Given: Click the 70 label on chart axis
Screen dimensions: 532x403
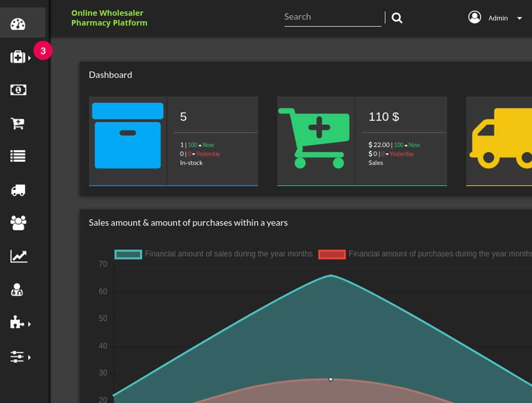Looking at the screenshot, I should 103,264.
